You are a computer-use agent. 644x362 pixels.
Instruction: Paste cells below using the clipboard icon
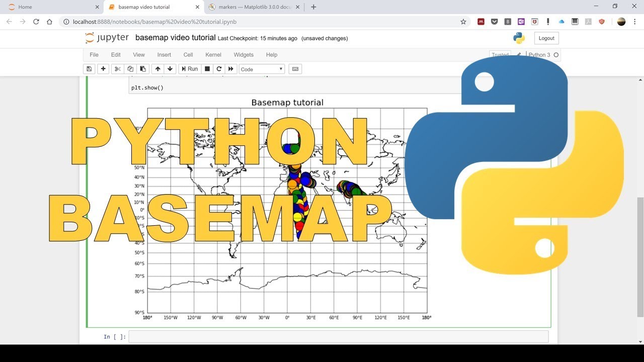coord(143,69)
